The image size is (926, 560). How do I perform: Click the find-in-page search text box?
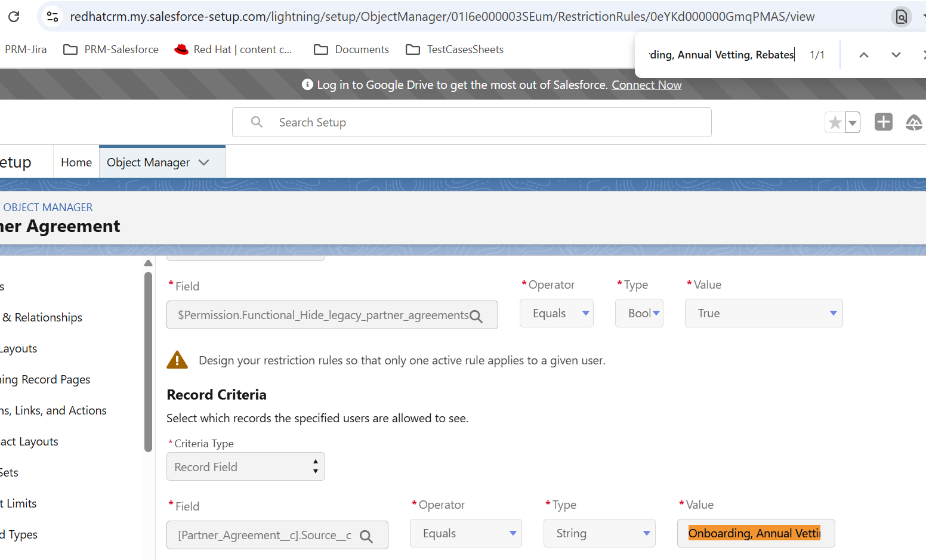coord(721,55)
